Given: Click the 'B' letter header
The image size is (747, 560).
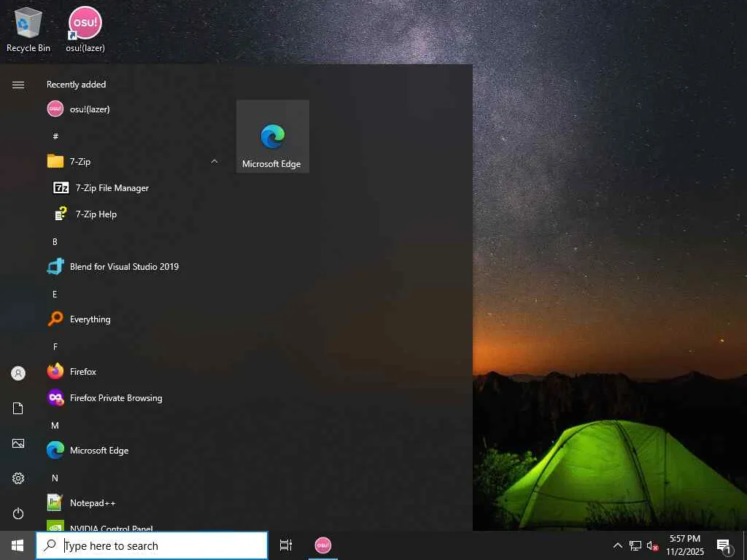Looking at the screenshot, I should click(55, 241).
